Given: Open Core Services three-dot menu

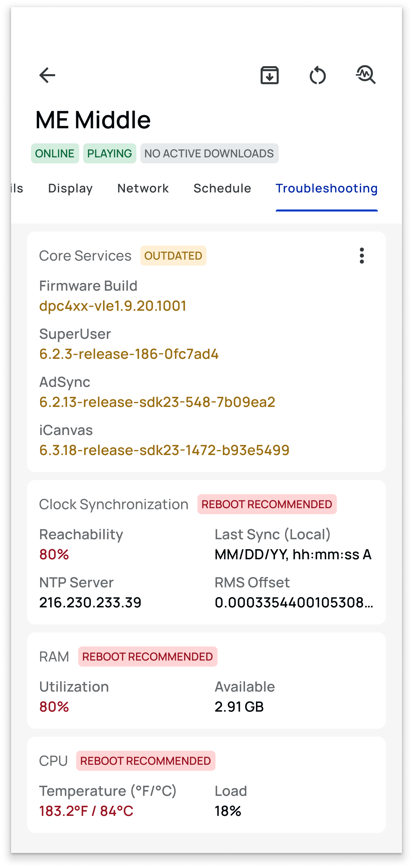Looking at the screenshot, I should click(x=362, y=255).
